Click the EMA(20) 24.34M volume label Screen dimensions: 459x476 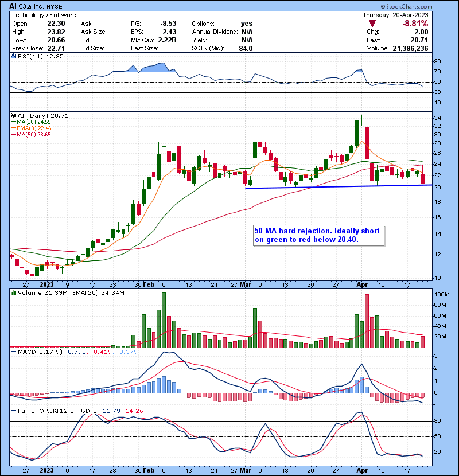coord(99,292)
